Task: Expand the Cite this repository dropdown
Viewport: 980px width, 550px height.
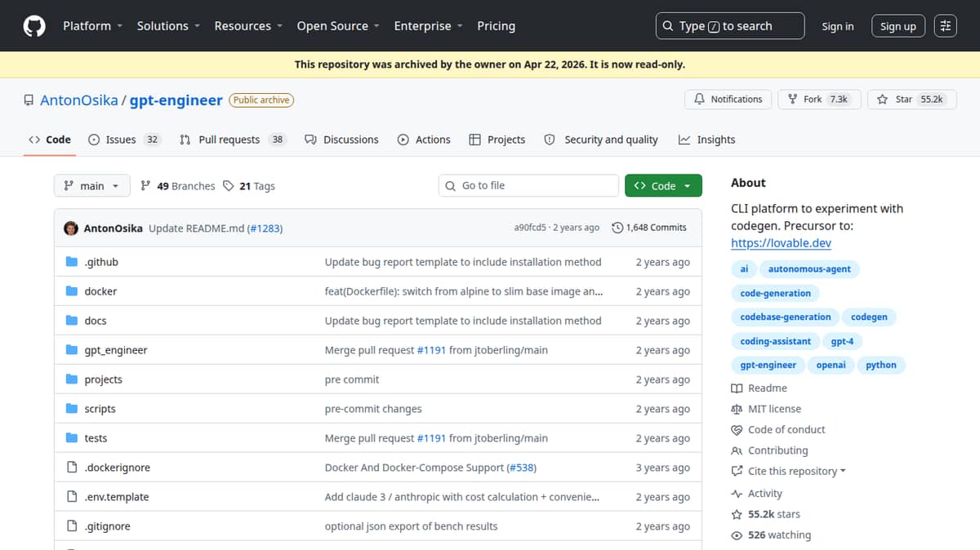Action: click(x=789, y=472)
